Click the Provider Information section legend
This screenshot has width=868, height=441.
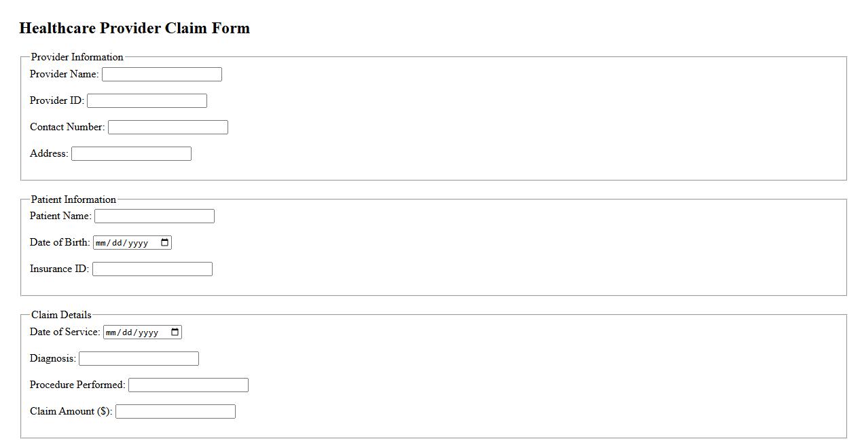tap(77, 57)
